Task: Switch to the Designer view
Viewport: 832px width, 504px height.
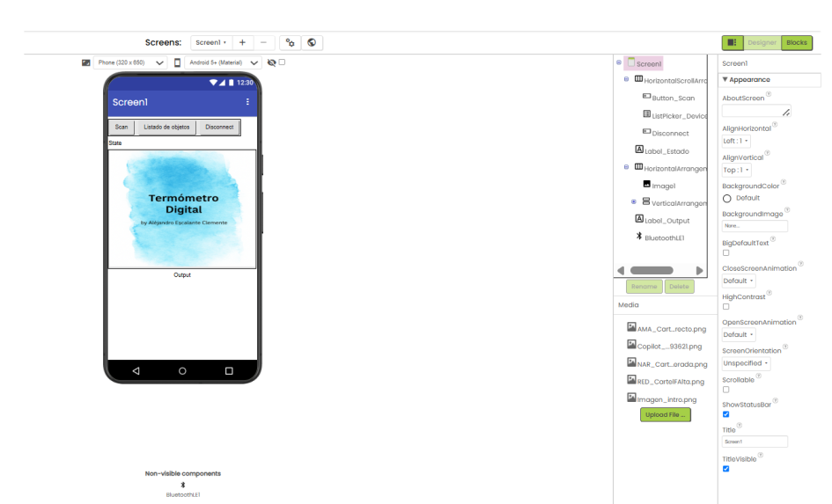Action: (762, 42)
